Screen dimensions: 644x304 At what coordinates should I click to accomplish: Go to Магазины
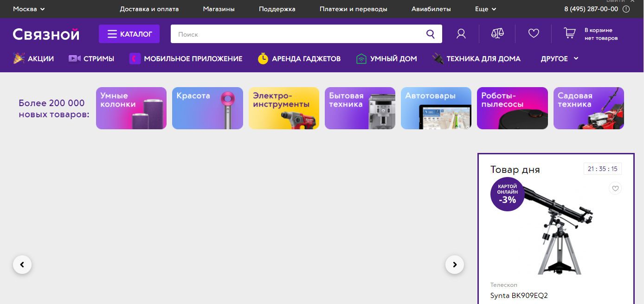tap(219, 9)
